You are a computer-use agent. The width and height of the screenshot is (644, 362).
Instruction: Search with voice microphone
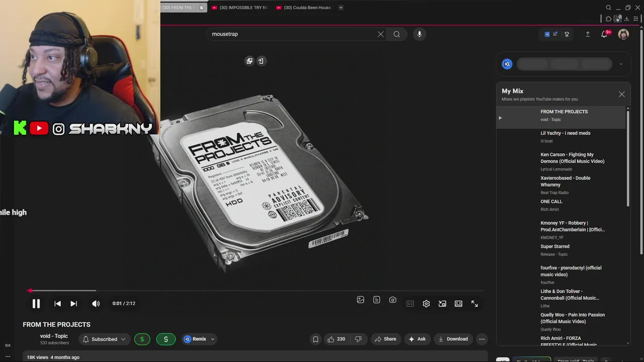tap(420, 34)
